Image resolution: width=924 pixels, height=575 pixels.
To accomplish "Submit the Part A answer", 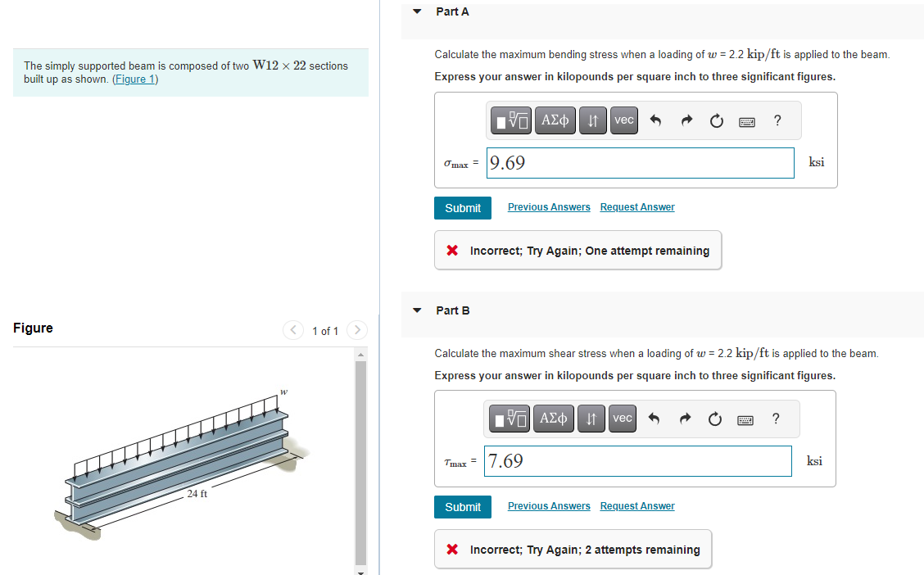I will click(463, 208).
